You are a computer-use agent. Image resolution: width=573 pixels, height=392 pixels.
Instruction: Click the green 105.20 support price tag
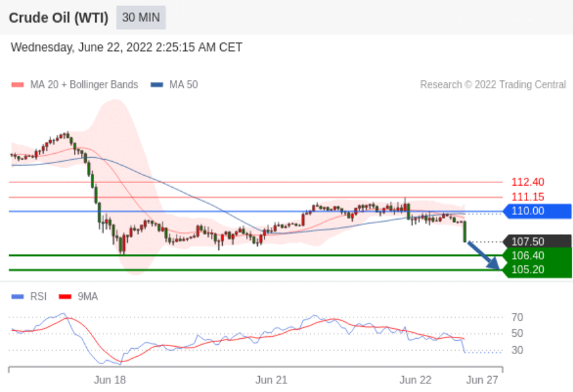537,270
